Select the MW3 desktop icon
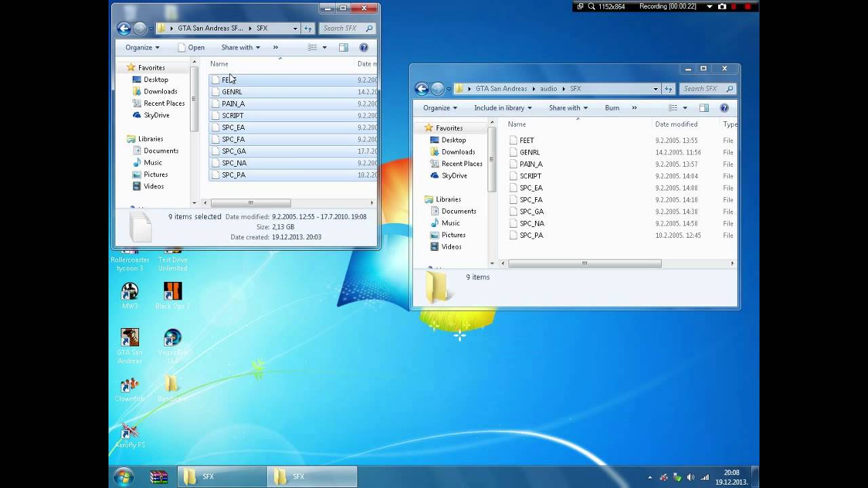Screen dimensions: 868x488 (x=130, y=296)
